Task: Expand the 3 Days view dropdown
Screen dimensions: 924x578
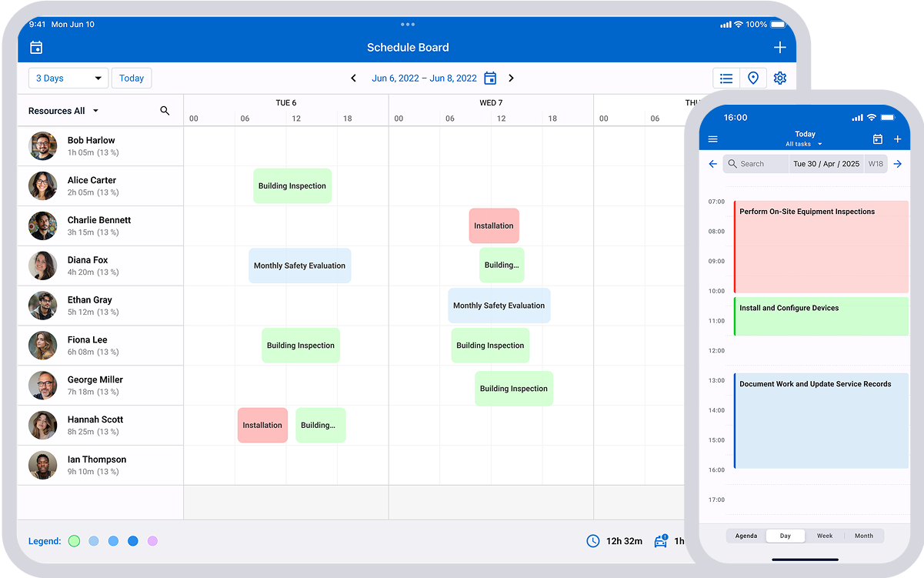Action: click(68, 78)
